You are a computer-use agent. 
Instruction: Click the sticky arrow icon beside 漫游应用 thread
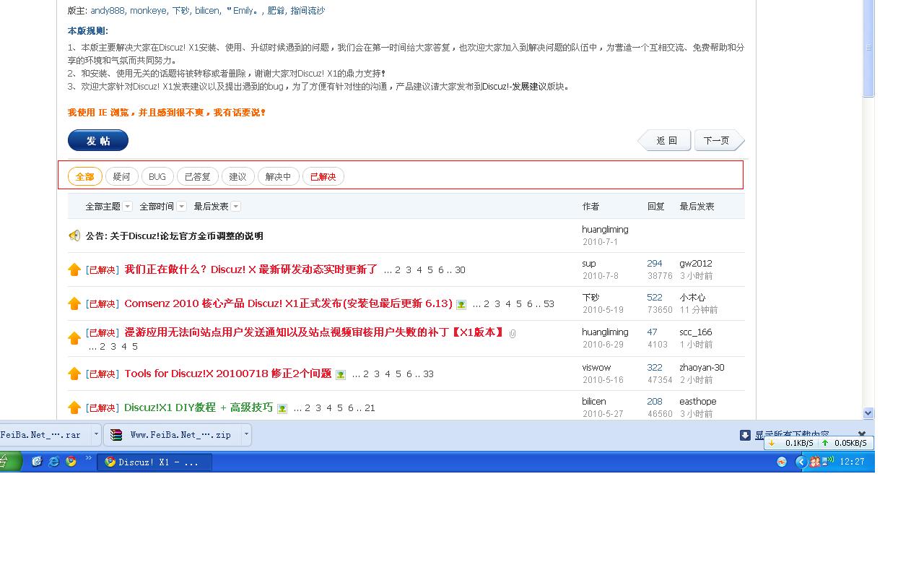pos(74,338)
